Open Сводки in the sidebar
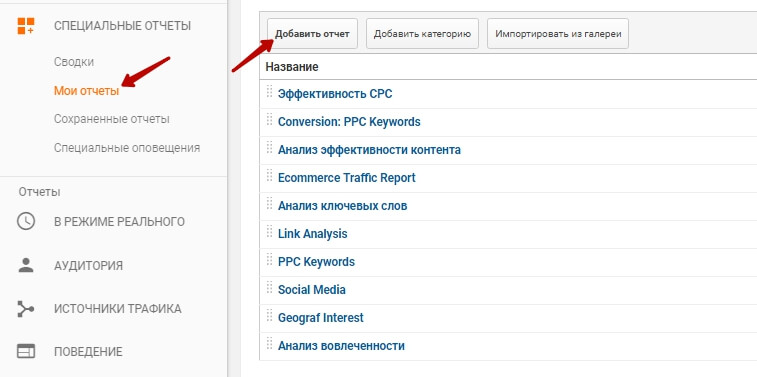Image resolution: width=757 pixels, height=377 pixels. coord(74,62)
